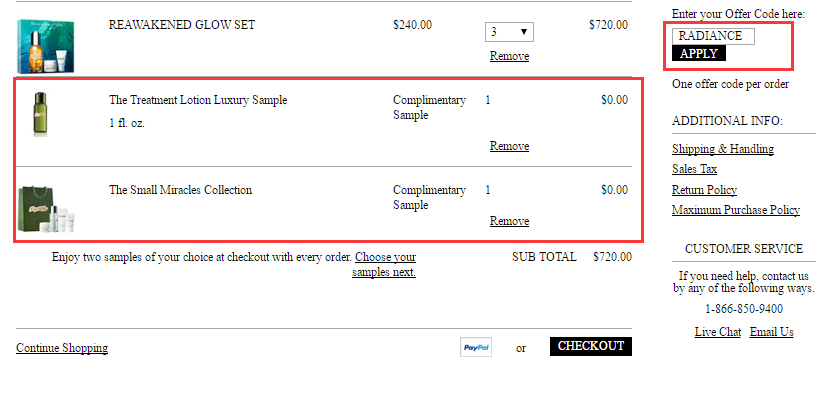Viewport: 837px width, 395px height.
Task: Click the black CHECKOUT button
Action: tap(591, 346)
